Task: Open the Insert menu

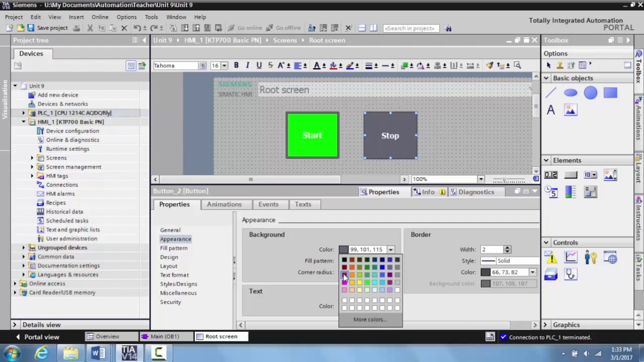Action: point(76,17)
